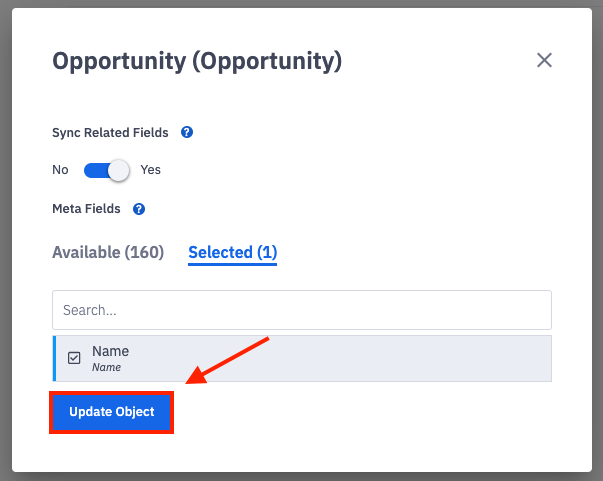The height and width of the screenshot is (481, 603).
Task: Open the Meta Fields help icon
Action: tap(139, 209)
